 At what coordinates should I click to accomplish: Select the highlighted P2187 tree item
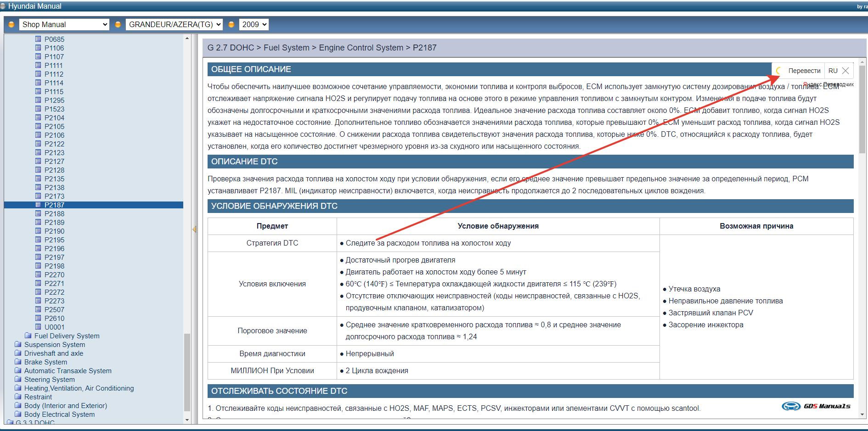point(94,205)
